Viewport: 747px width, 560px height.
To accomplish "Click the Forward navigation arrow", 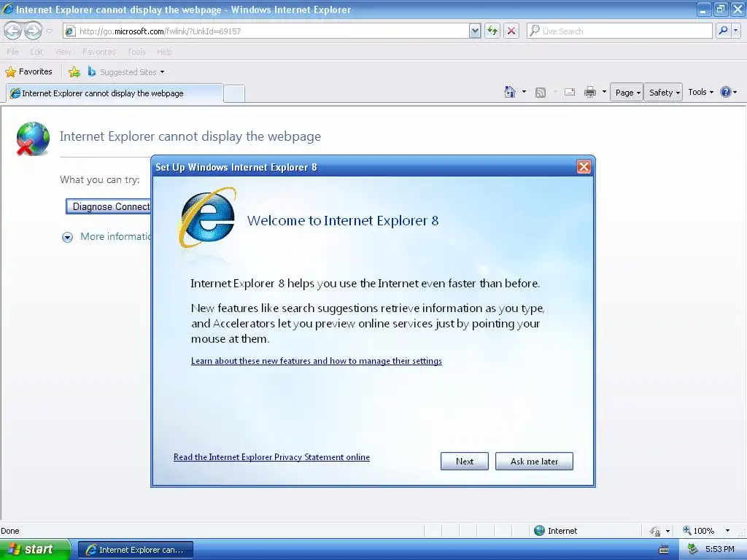I will click(32, 31).
